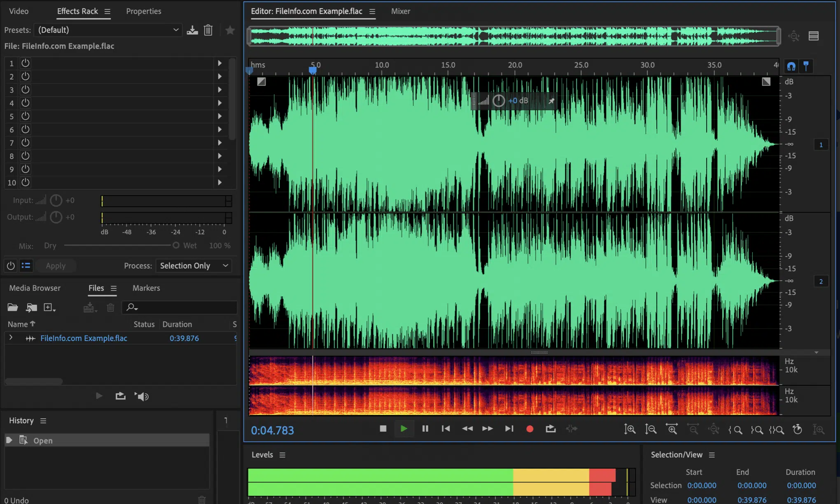The width and height of the screenshot is (840, 504).
Task: Click the return to start icon
Action: (446, 428)
